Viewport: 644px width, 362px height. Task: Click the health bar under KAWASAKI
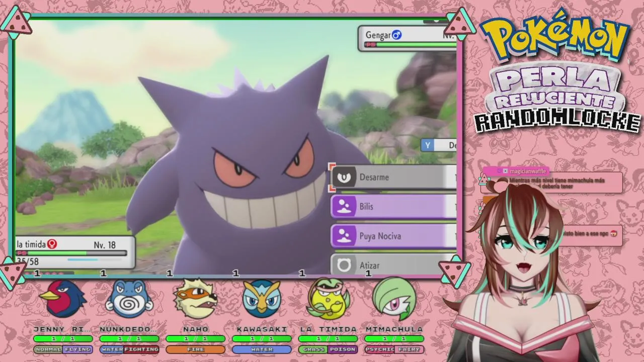tap(262, 339)
